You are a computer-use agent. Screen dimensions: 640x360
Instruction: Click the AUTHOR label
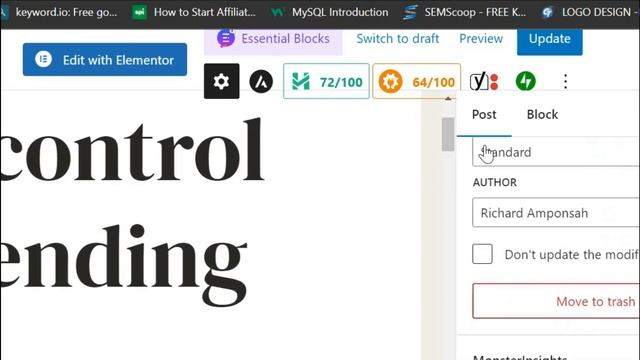click(x=495, y=182)
